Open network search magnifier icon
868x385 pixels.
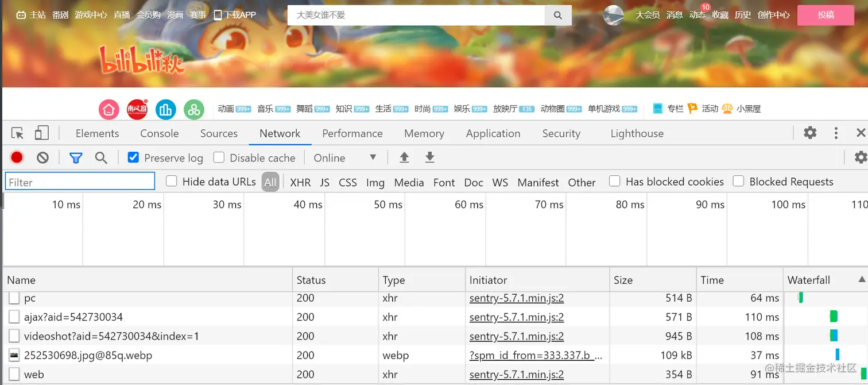pyautogui.click(x=101, y=157)
